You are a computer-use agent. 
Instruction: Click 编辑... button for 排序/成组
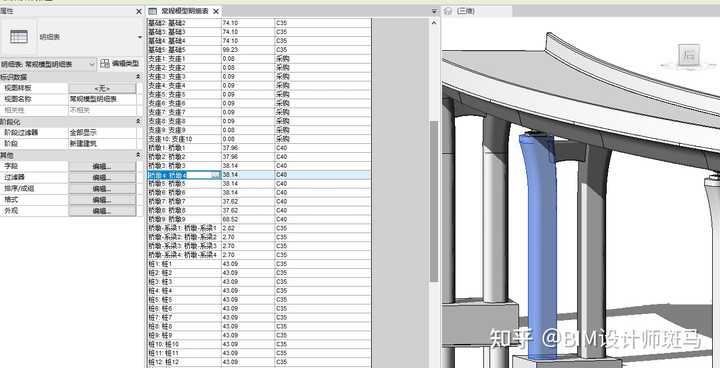(x=102, y=188)
